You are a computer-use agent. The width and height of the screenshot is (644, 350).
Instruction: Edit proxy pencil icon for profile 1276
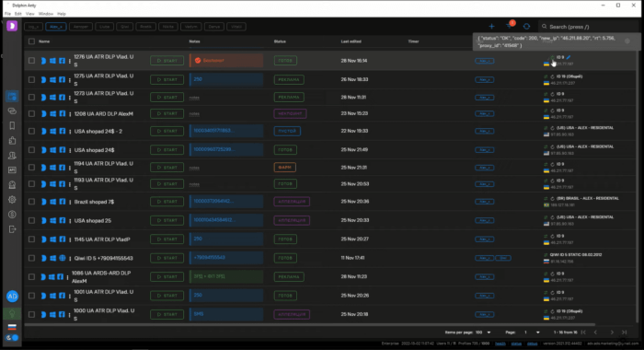569,57
